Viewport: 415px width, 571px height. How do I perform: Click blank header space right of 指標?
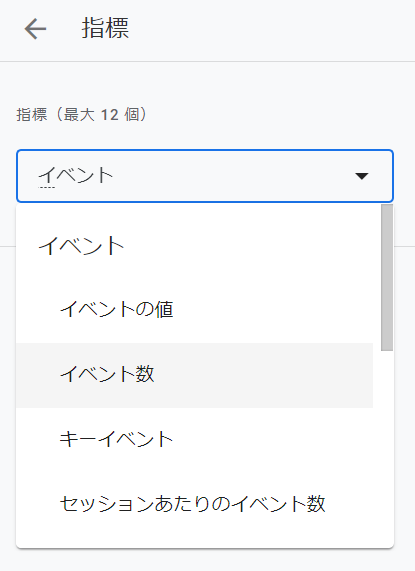point(273,29)
